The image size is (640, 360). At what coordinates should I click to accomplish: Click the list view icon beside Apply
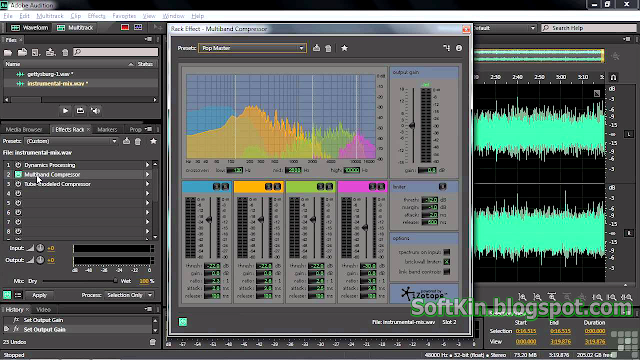pyautogui.click(x=18, y=295)
